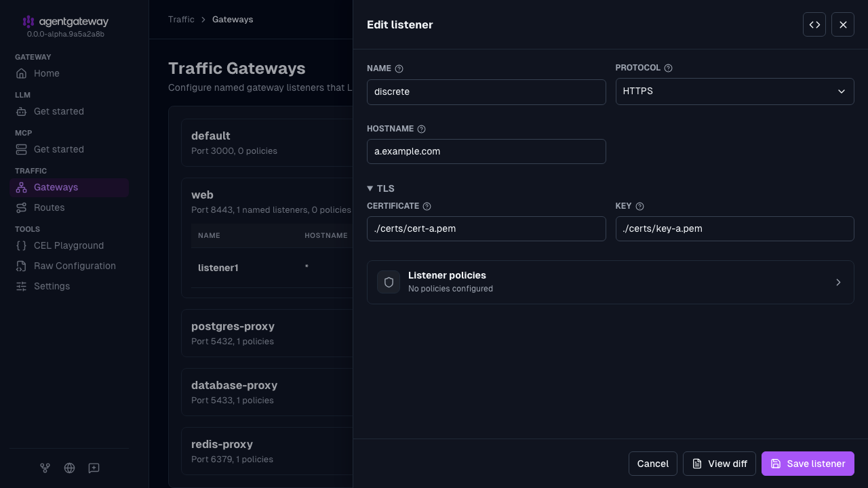Toggle the code view button in Edit listener
868x488 pixels.
[x=814, y=24]
